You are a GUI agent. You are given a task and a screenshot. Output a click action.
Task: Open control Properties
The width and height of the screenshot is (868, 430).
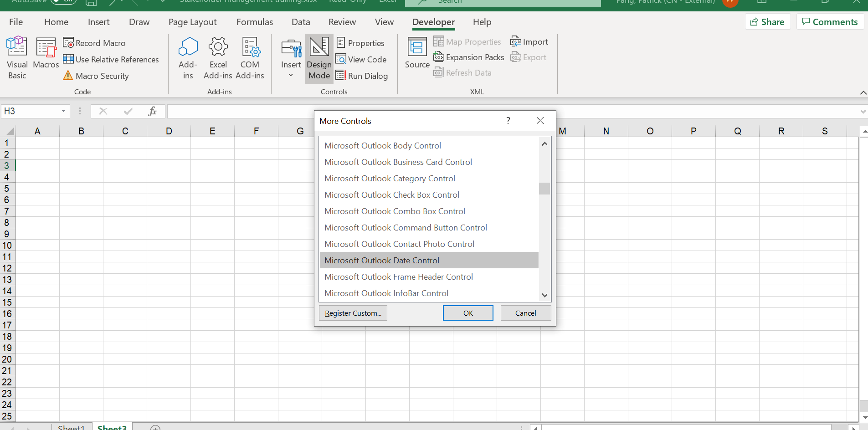point(360,43)
